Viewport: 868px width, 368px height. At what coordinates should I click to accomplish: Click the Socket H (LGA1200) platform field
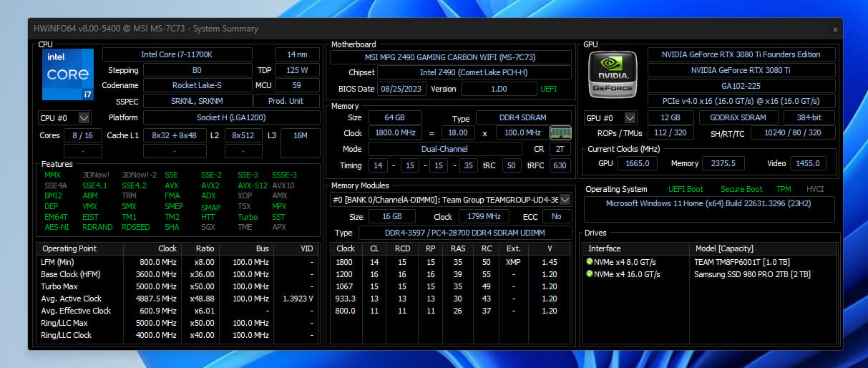pyautogui.click(x=231, y=117)
